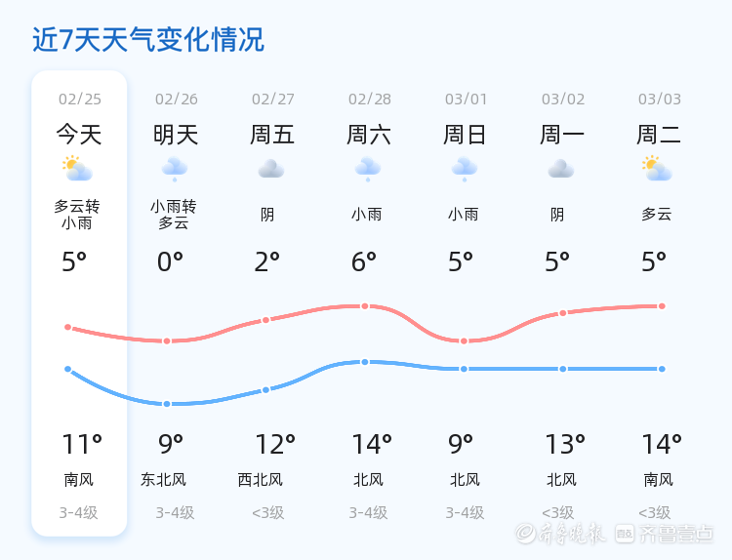732x560 pixels.
Task: Click tomorrow's light rain cloud icon
Action: pyautogui.click(x=175, y=169)
